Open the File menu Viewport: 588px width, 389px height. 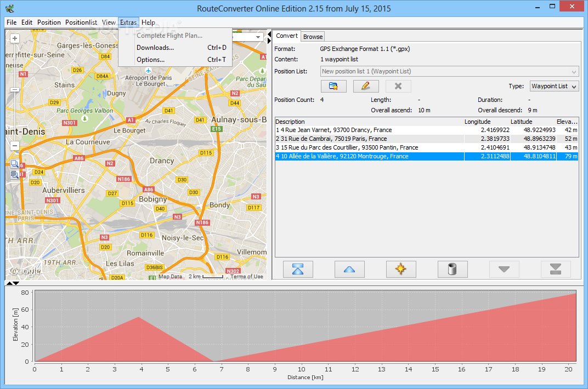12,22
